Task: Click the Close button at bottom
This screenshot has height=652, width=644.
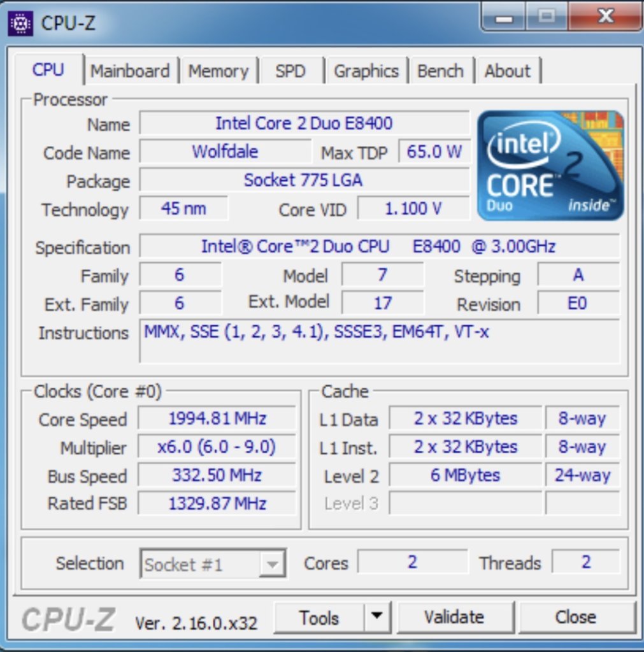Action: pos(576,616)
